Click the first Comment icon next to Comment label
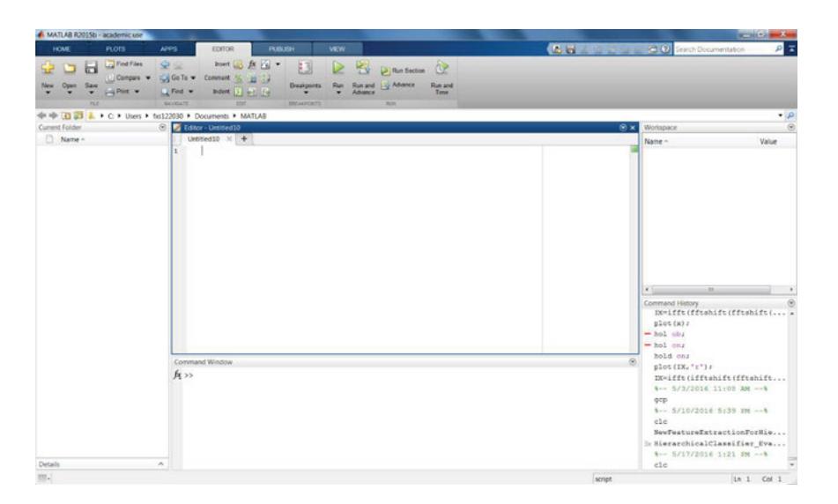 (x=239, y=78)
